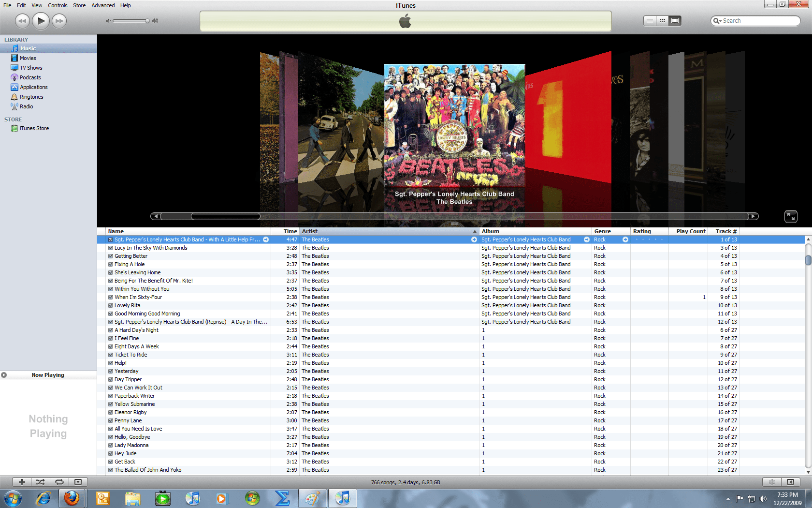The image size is (812, 508).
Task: Open the Edit menu
Action: (x=21, y=5)
